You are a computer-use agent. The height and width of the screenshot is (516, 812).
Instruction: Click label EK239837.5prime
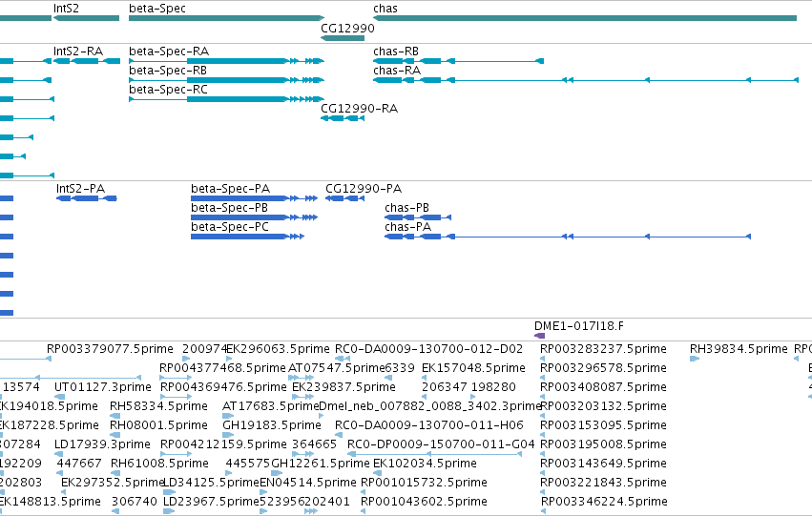point(344,387)
